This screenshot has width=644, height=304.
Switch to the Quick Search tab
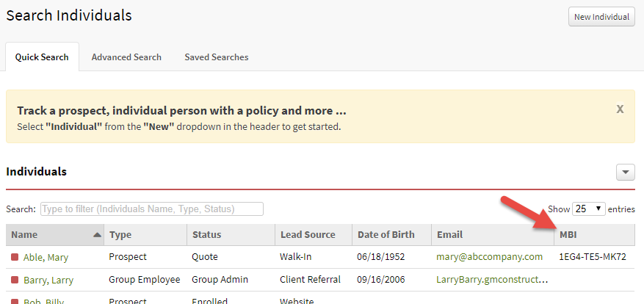pos(42,57)
